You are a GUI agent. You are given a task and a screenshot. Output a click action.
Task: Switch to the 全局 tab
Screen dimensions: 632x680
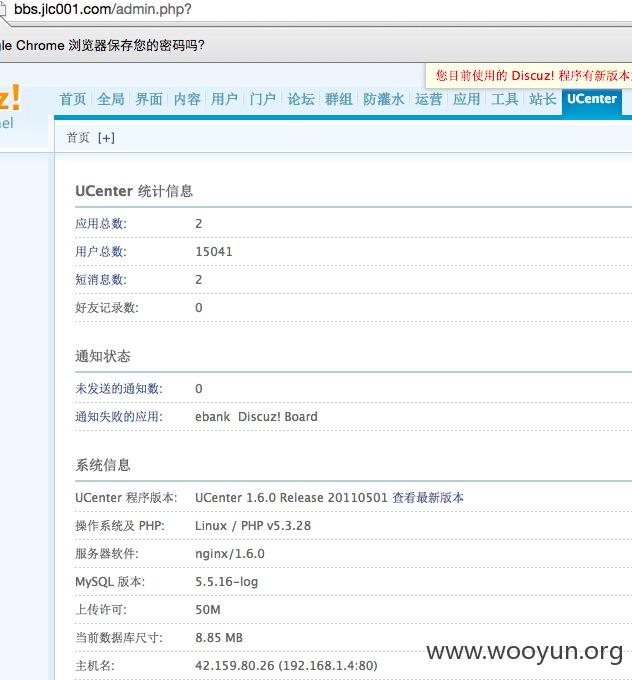click(111, 99)
